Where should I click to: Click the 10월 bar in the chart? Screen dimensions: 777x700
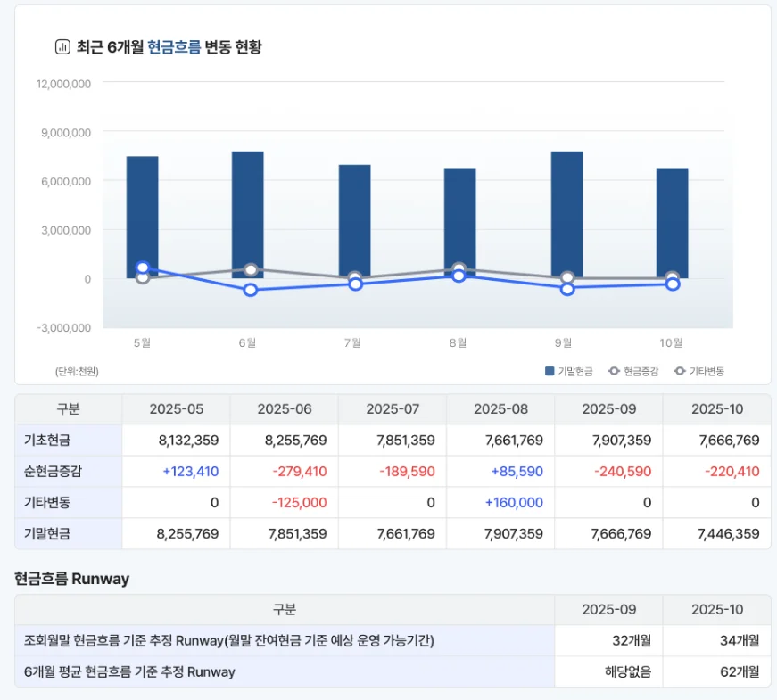672,218
